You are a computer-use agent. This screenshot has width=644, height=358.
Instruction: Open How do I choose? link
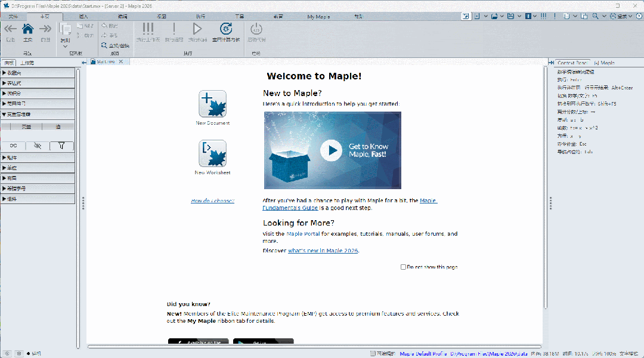point(212,200)
